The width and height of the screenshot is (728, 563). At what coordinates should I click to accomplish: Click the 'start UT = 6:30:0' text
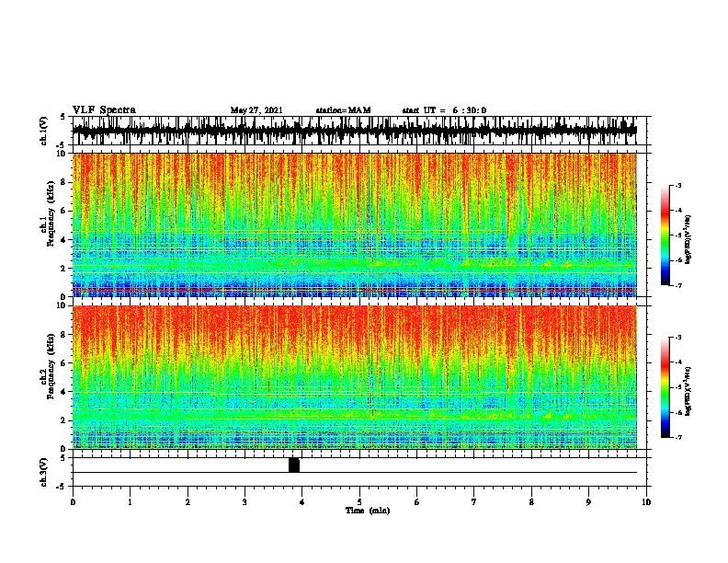point(444,110)
